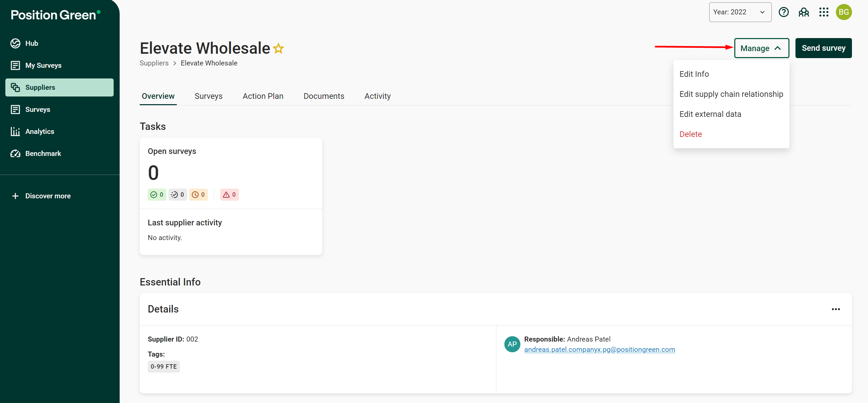Switch to the Surveys tab
The height and width of the screenshot is (403, 868).
(x=209, y=96)
